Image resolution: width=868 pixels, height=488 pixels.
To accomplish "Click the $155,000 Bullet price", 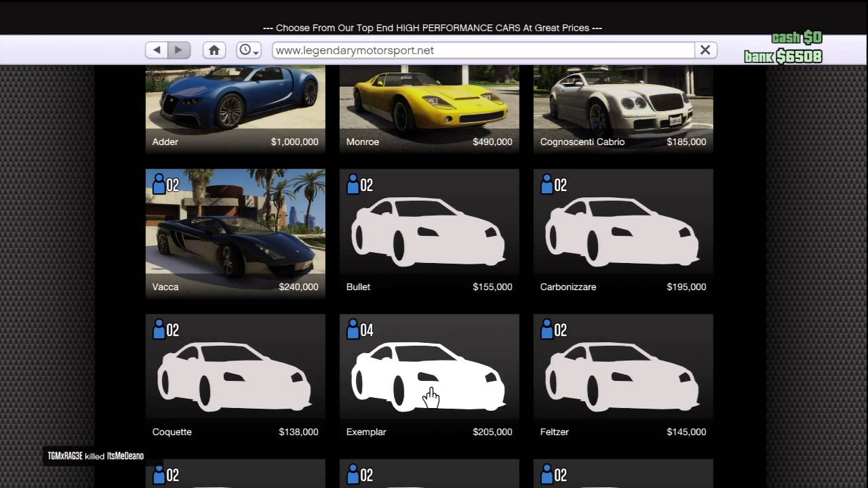I will tap(492, 287).
